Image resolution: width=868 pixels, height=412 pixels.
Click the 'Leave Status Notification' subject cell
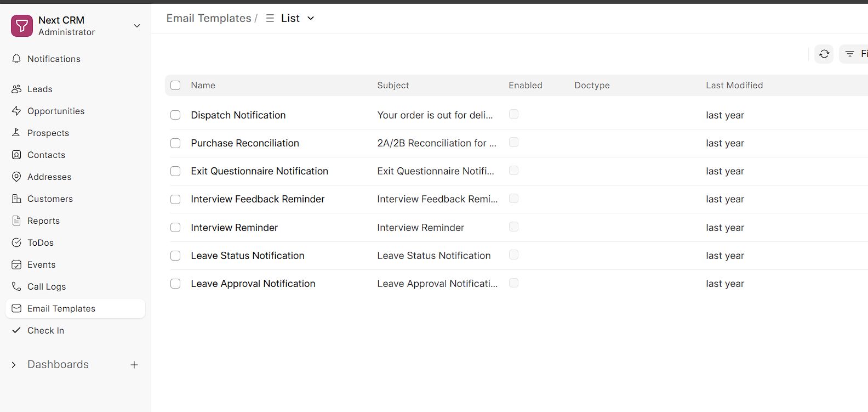(434, 256)
